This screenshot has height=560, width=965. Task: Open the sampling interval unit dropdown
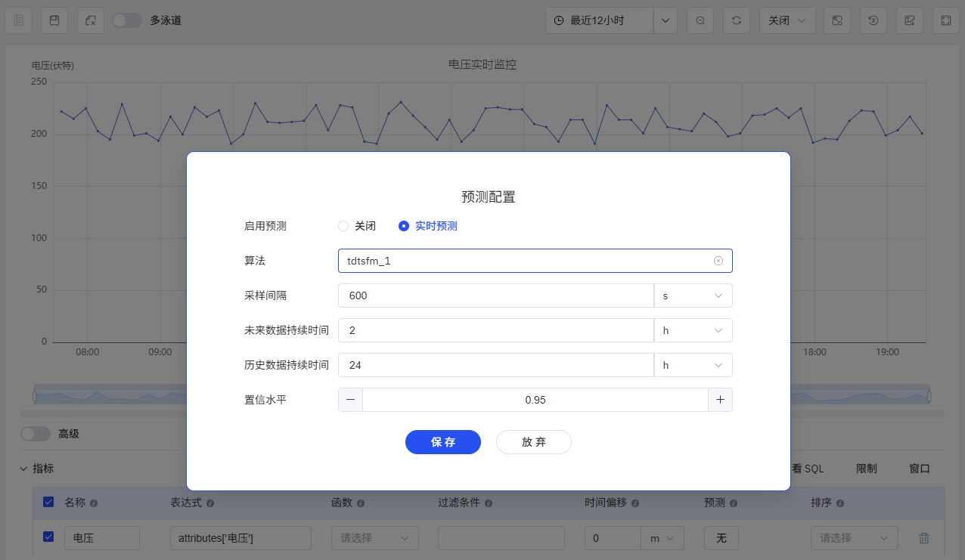[x=693, y=295]
